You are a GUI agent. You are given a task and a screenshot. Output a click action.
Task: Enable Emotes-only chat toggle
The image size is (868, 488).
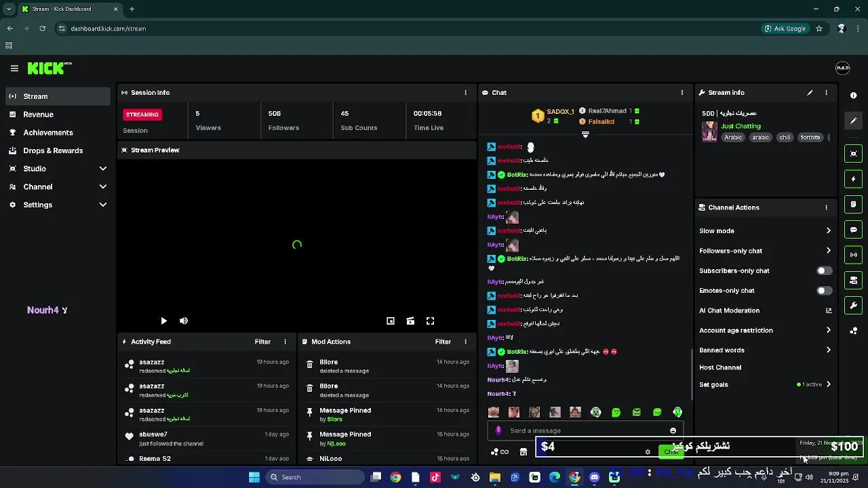(824, 291)
